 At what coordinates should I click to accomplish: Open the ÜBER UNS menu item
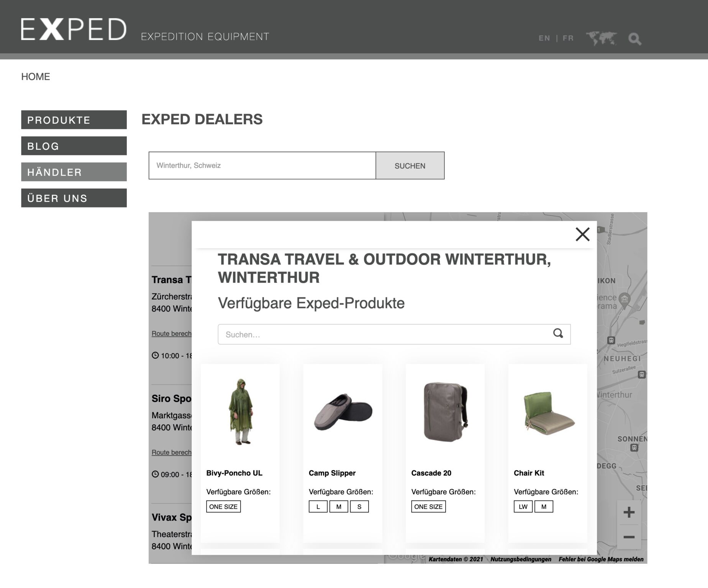[x=74, y=198]
